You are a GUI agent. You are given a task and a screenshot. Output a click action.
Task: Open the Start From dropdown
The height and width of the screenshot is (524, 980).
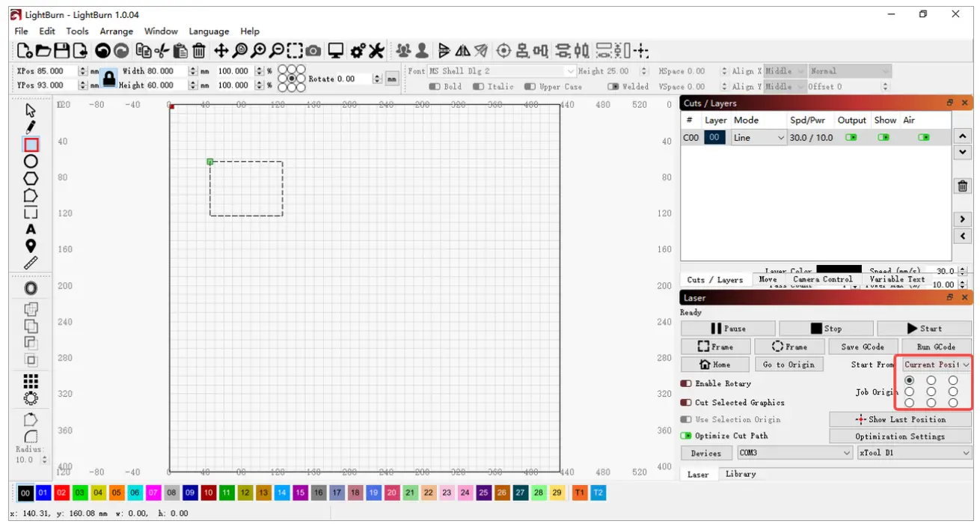coord(936,365)
